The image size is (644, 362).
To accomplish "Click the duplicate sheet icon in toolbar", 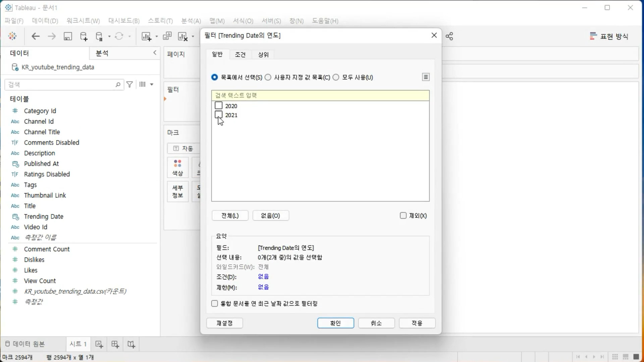I will click(167, 36).
